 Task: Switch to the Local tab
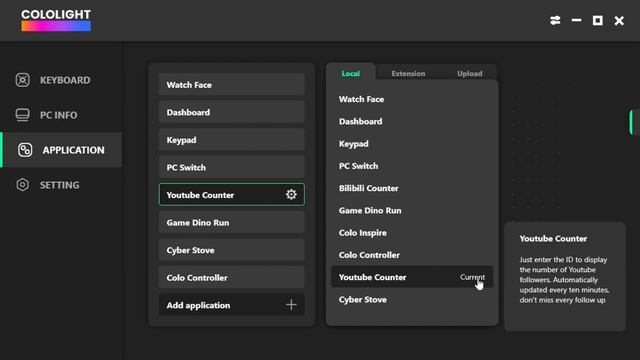[351, 73]
